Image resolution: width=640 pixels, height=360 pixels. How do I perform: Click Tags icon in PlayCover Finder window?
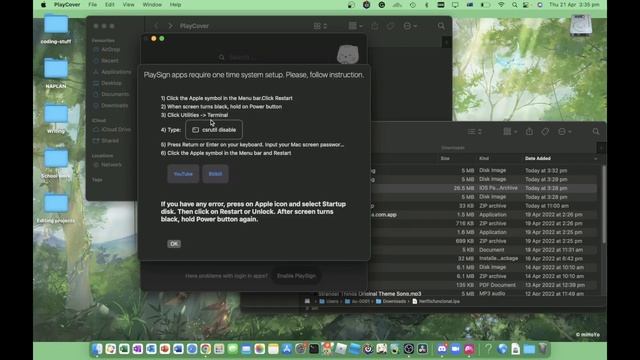[x=391, y=26]
